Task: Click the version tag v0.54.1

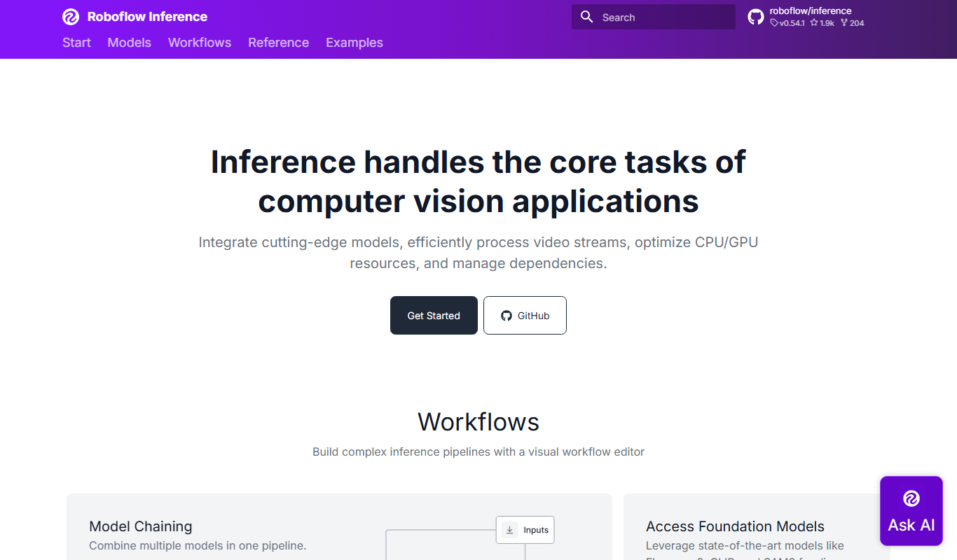Action: [787, 23]
